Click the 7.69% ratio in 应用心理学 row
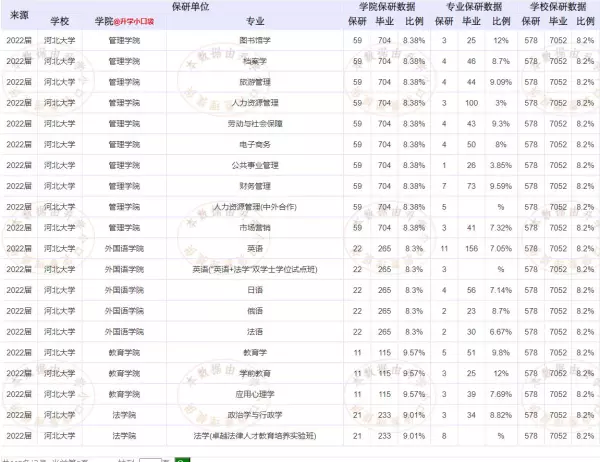The height and width of the screenshot is (462, 600). click(501, 395)
